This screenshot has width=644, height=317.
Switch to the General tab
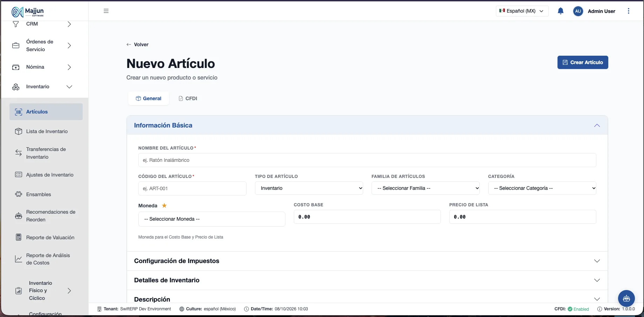(x=148, y=98)
